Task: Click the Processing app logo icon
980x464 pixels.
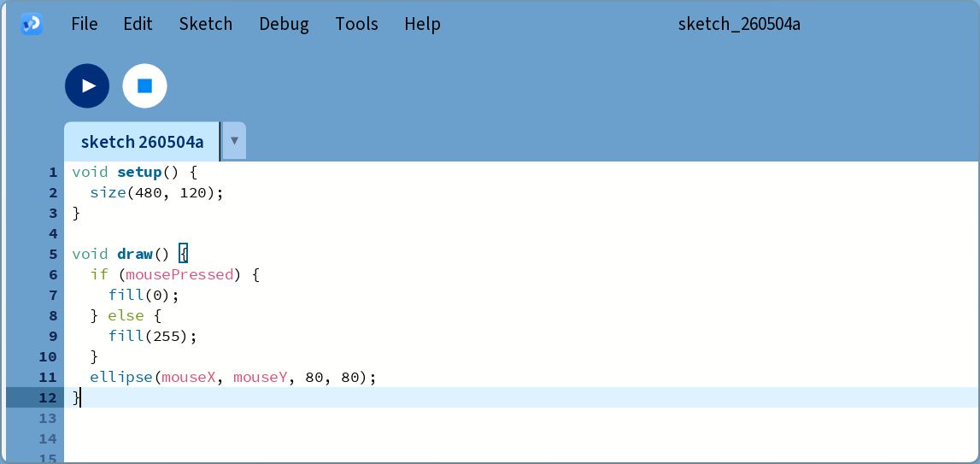Action: (32, 25)
